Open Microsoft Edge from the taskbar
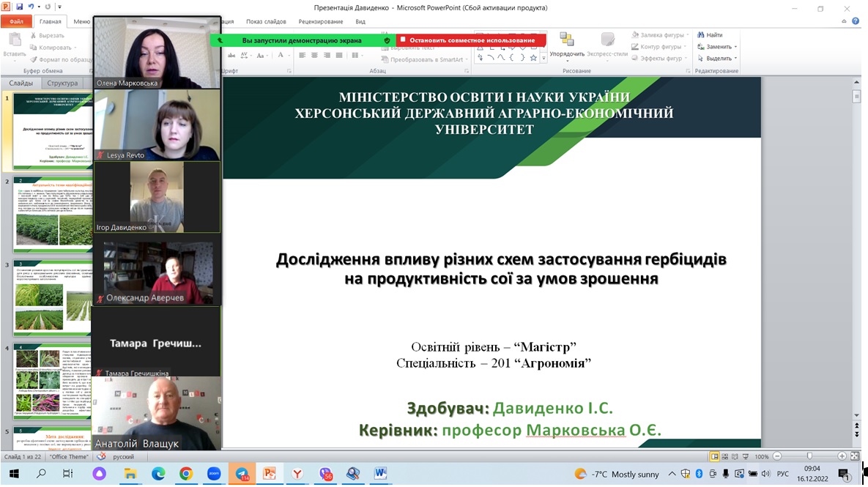Image resolution: width=868 pixels, height=487 pixels. coord(158,474)
